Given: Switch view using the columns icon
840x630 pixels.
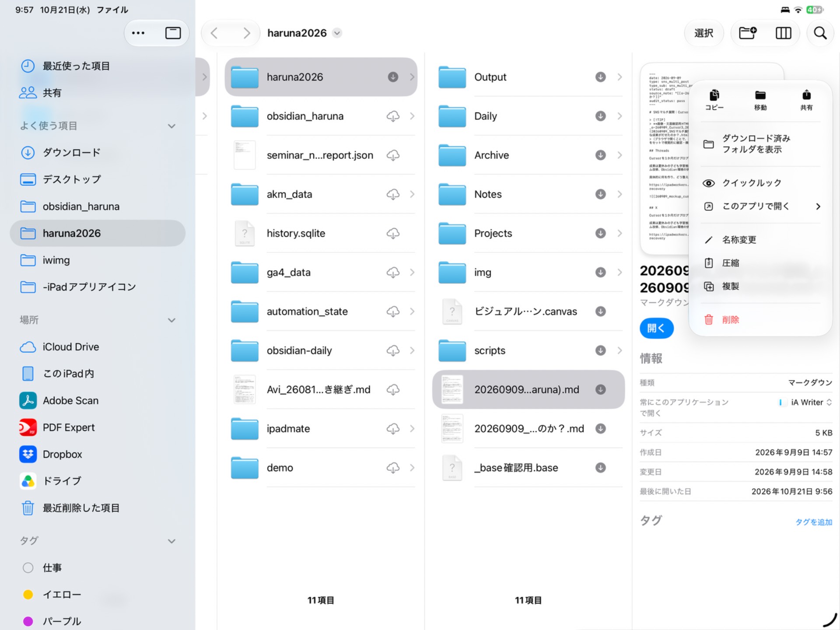Looking at the screenshot, I should [x=783, y=33].
